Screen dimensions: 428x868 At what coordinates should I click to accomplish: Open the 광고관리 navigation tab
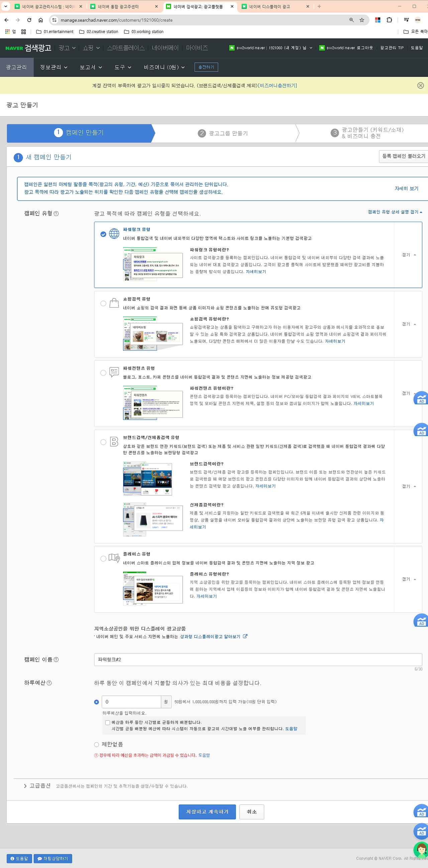pos(16,67)
